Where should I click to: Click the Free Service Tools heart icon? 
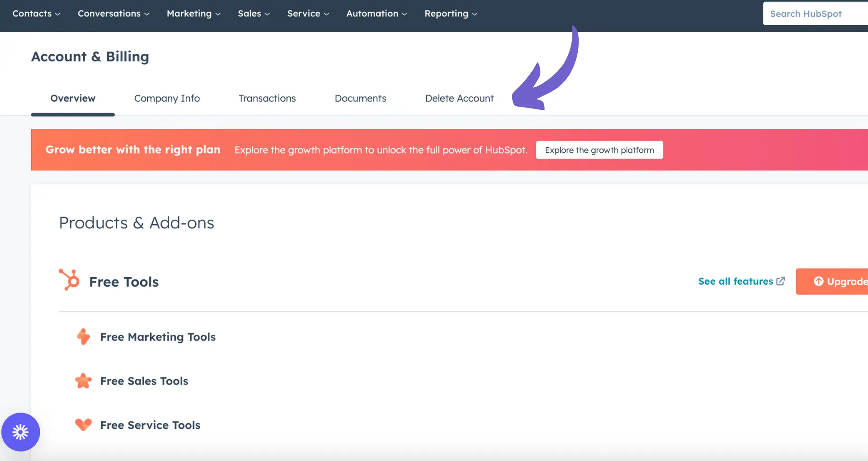tap(83, 425)
